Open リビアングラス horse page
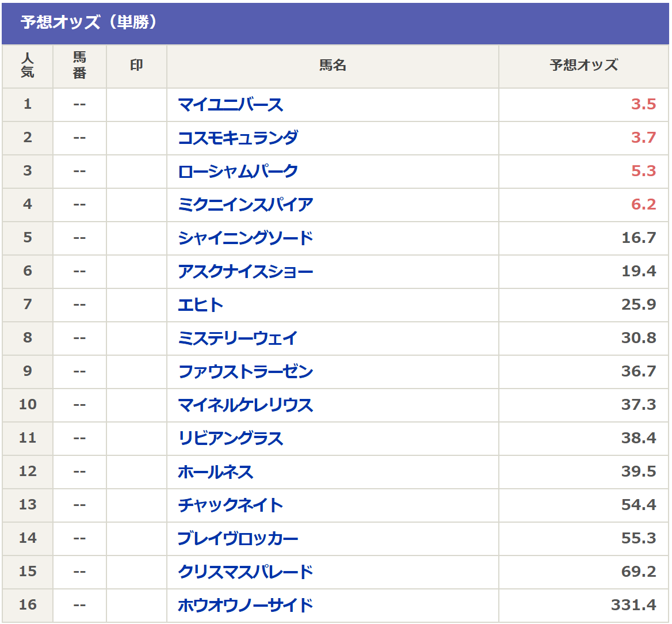The width and height of the screenshot is (672, 624). (230, 439)
